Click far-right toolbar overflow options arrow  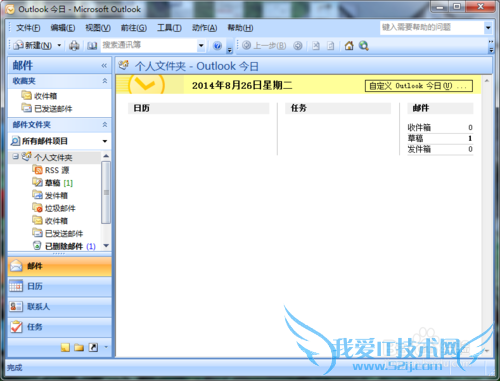point(491,46)
